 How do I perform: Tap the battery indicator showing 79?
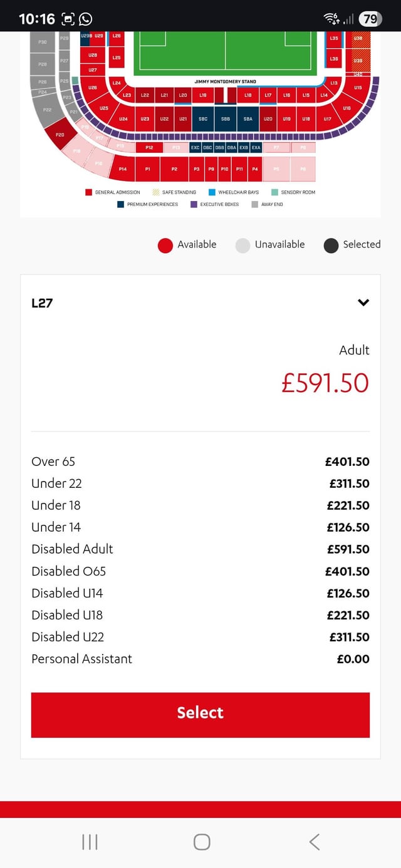pos(369,18)
